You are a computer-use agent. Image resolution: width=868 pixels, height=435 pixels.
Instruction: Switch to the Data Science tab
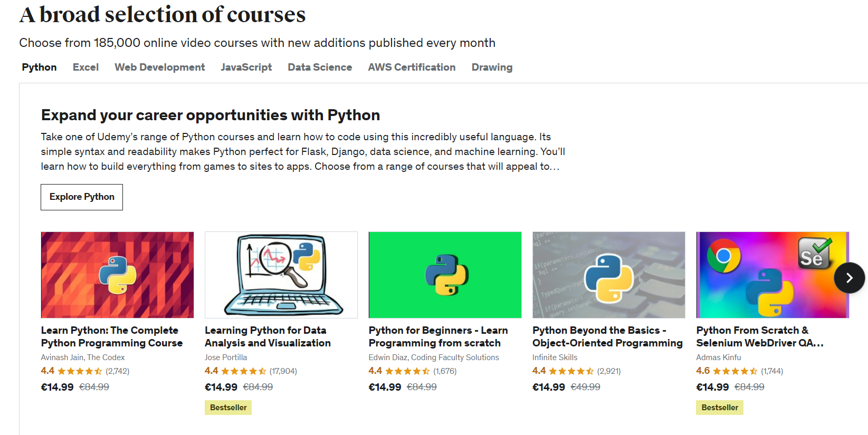click(320, 67)
